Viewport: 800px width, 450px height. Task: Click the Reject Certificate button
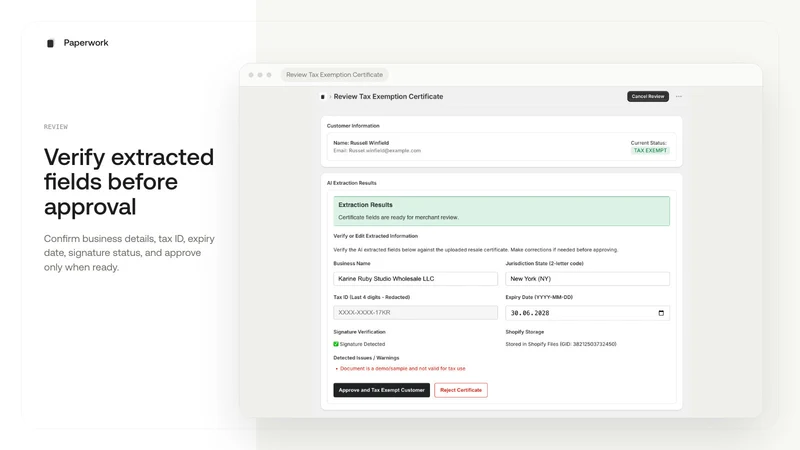click(461, 390)
